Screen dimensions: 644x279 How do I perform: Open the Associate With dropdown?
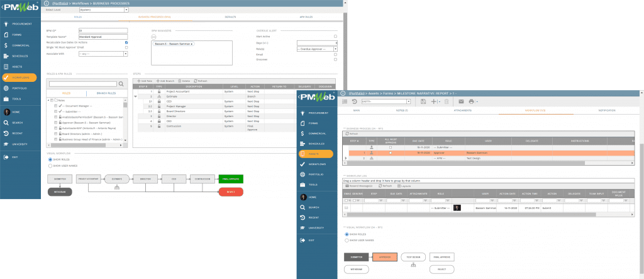pyautogui.click(x=126, y=54)
